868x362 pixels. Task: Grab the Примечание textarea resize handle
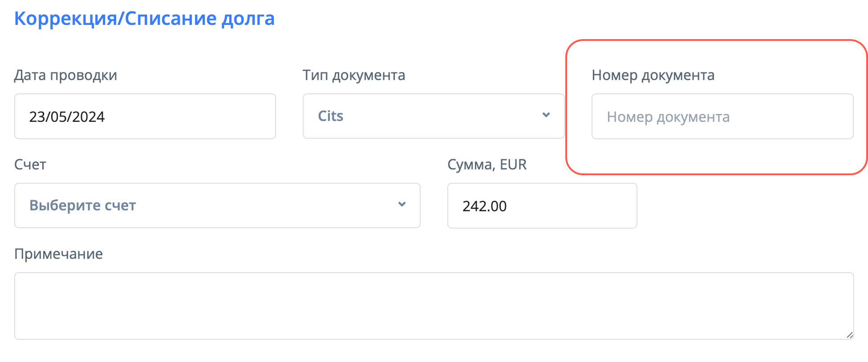point(849,335)
